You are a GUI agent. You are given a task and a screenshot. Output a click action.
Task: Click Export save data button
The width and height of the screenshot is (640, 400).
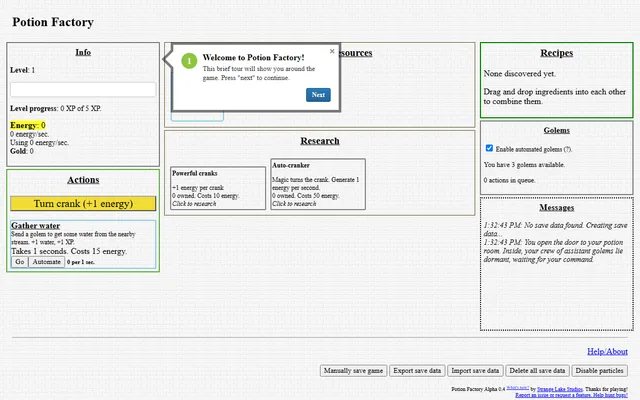pos(417,371)
